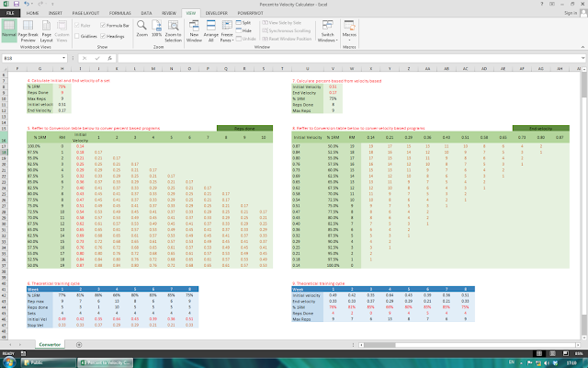Switch to Page Layout view

pos(46,31)
